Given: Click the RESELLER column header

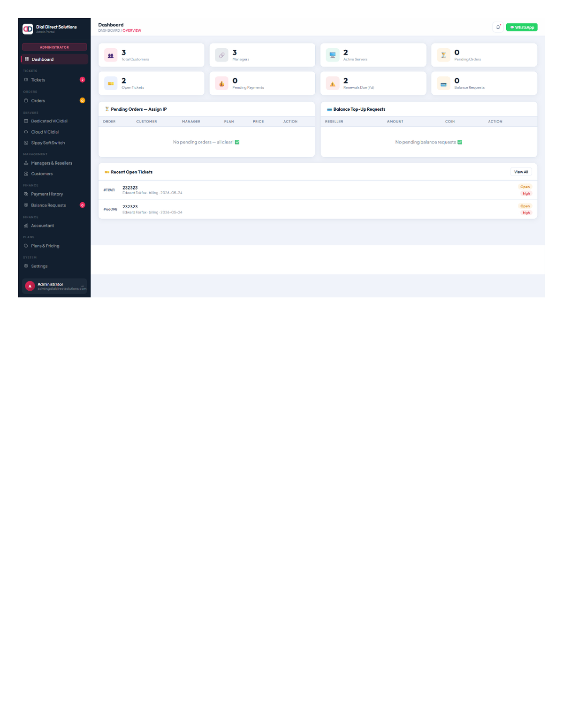Looking at the screenshot, I should coord(334,121).
